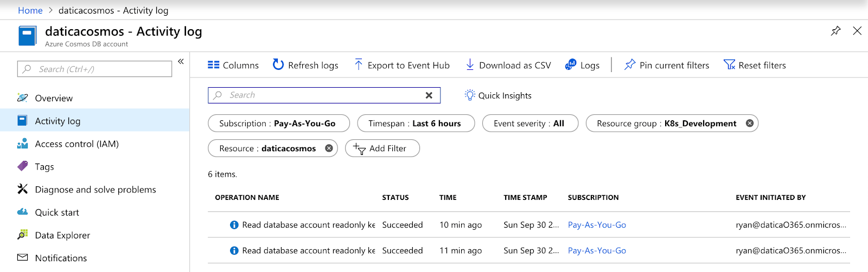Collapse the left sidebar menu
868x272 pixels.
(x=181, y=61)
